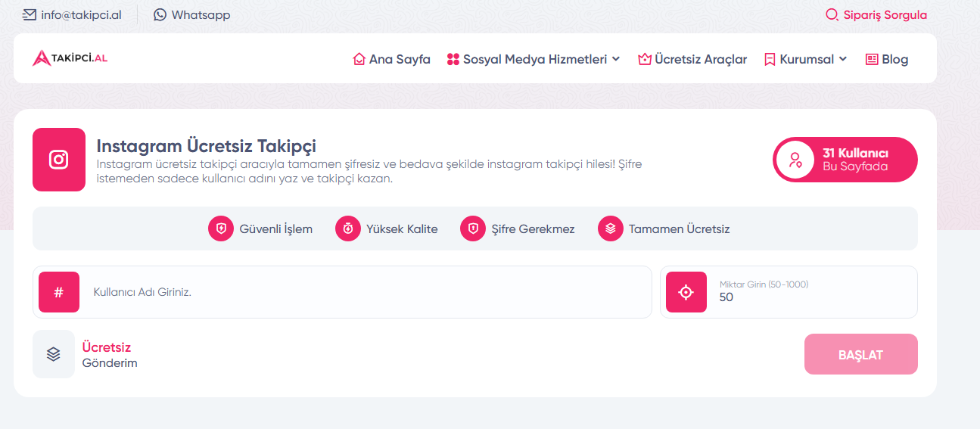This screenshot has height=429, width=980.
Task: Click the info@takipci.al email link
Action: click(x=72, y=14)
